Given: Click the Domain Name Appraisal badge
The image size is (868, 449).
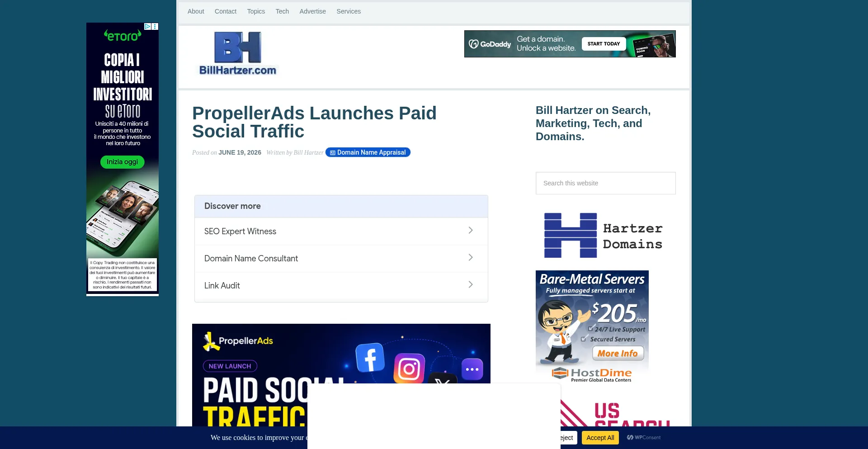Looking at the screenshot, I should [x=368, y=152].
